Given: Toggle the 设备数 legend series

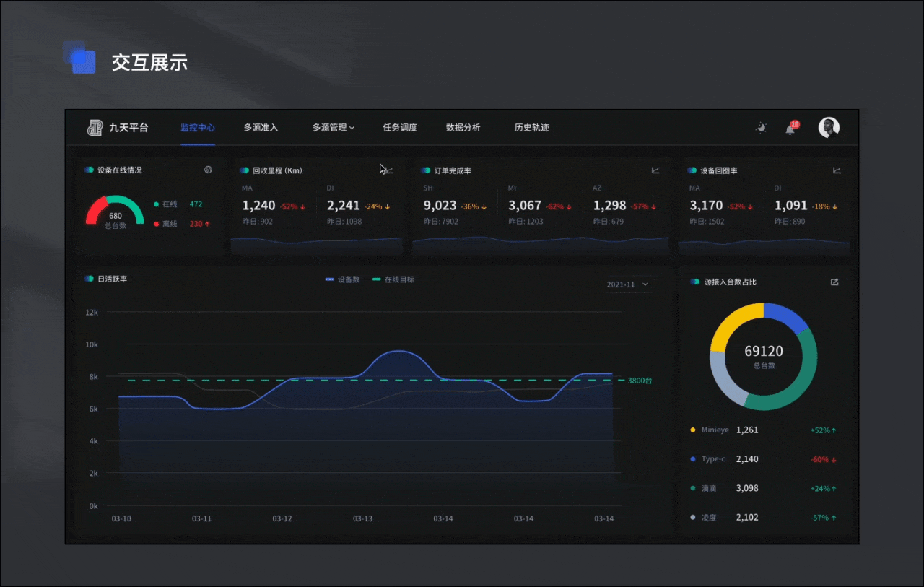Looking at the screenshot, I should [x=342, y=279].
